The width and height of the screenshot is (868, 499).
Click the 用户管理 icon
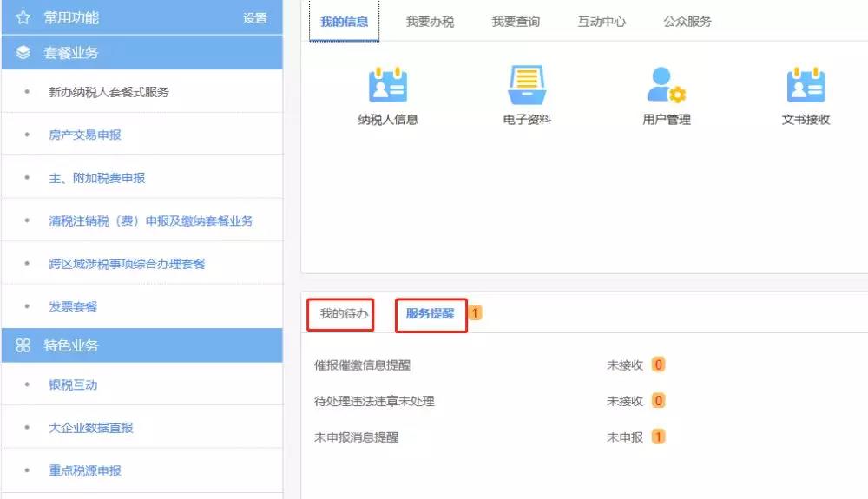[x=666, y=87]
